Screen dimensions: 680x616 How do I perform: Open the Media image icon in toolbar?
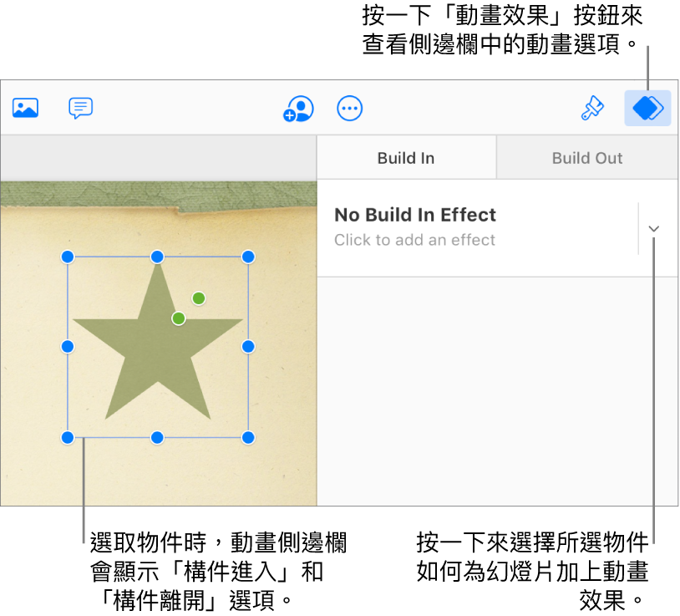25,108
